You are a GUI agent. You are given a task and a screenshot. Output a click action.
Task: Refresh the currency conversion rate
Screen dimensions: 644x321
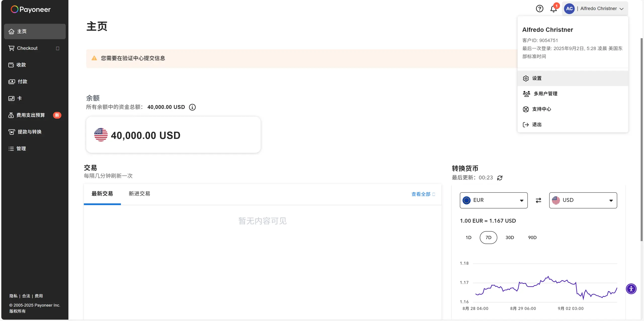(500, 178)
